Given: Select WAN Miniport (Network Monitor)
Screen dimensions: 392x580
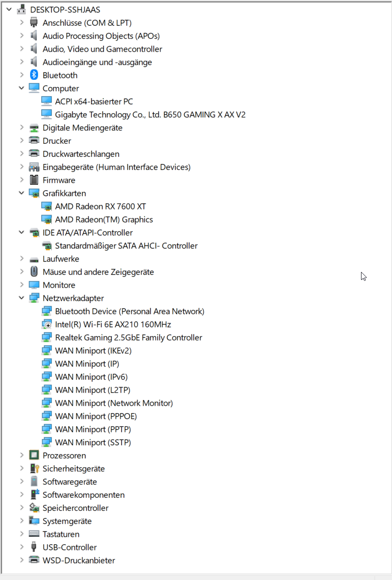Looking at the screenshot, I should pos(114,403).
